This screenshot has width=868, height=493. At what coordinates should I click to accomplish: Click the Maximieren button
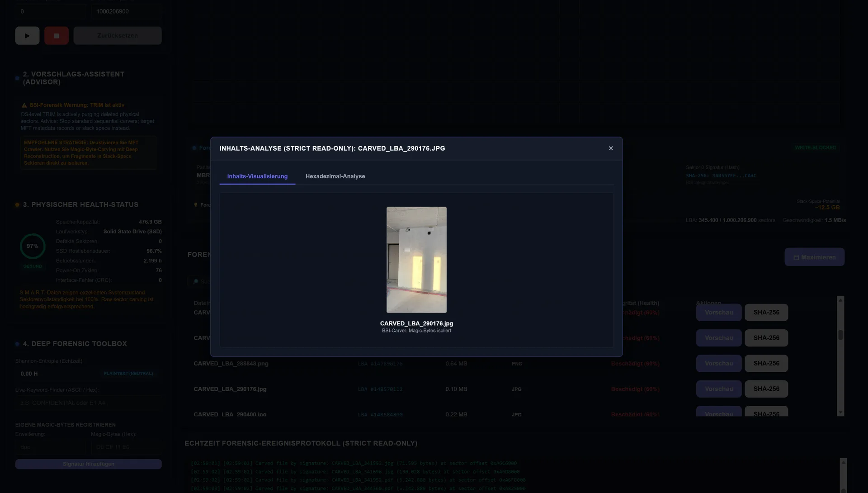click(x=814, y=257)
